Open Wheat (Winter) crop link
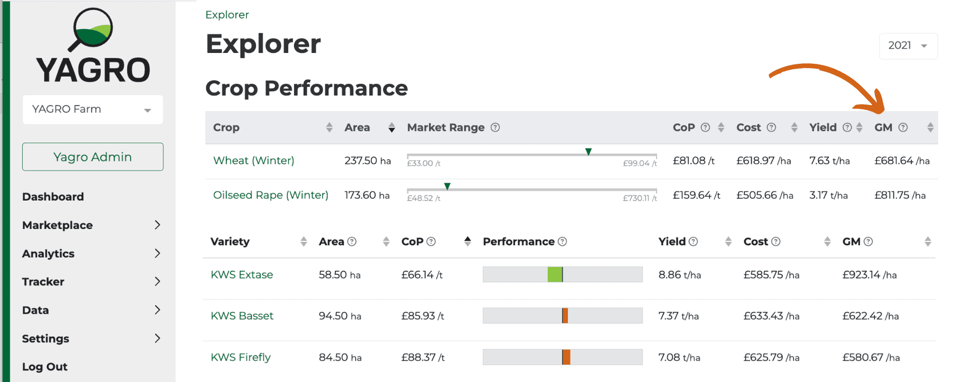This screenshot has width=980, height=382. (254, 161)
